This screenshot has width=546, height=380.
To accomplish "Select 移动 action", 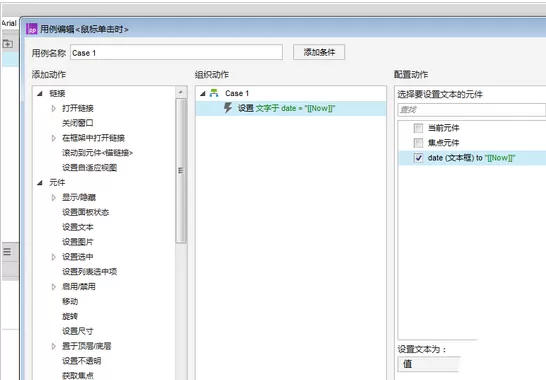I will 70,301.
